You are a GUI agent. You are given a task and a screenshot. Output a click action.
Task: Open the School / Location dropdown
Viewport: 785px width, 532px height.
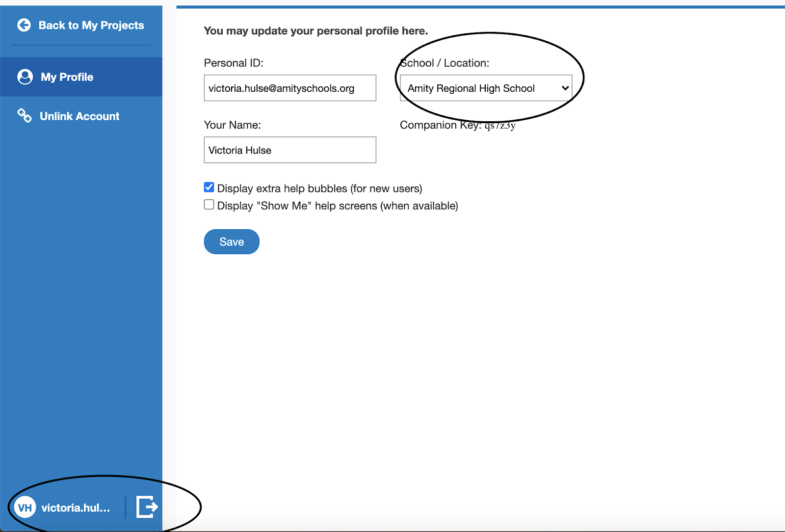(486, 88)
